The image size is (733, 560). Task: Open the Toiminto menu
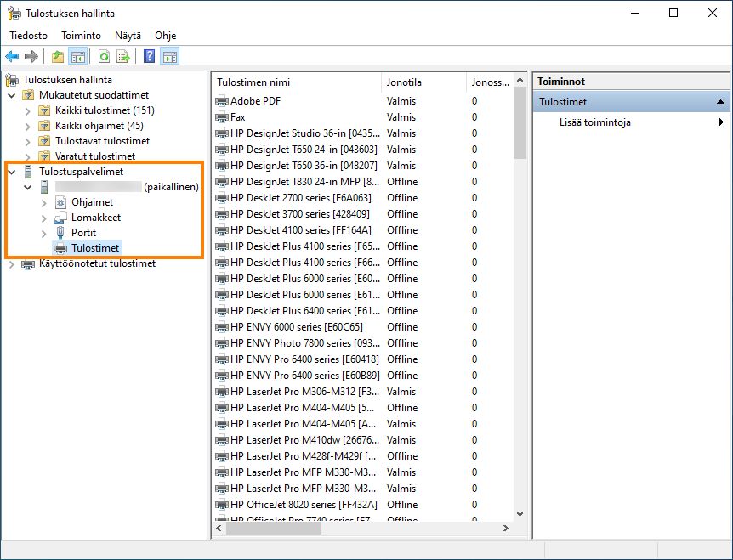[82, 36]
